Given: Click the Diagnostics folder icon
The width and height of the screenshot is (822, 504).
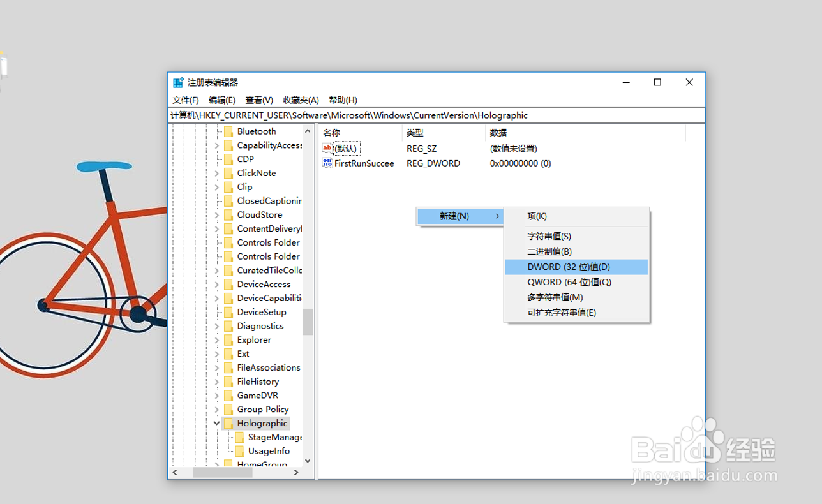Looking at the screenshot, I should [228, 326].
